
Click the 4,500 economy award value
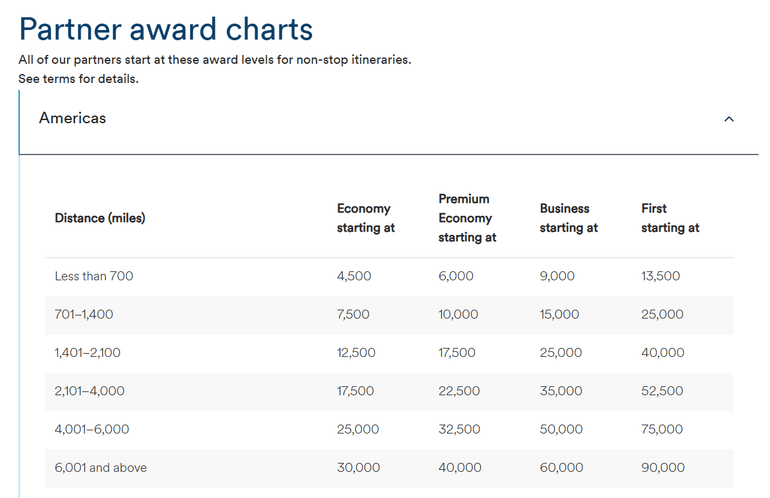354,276
